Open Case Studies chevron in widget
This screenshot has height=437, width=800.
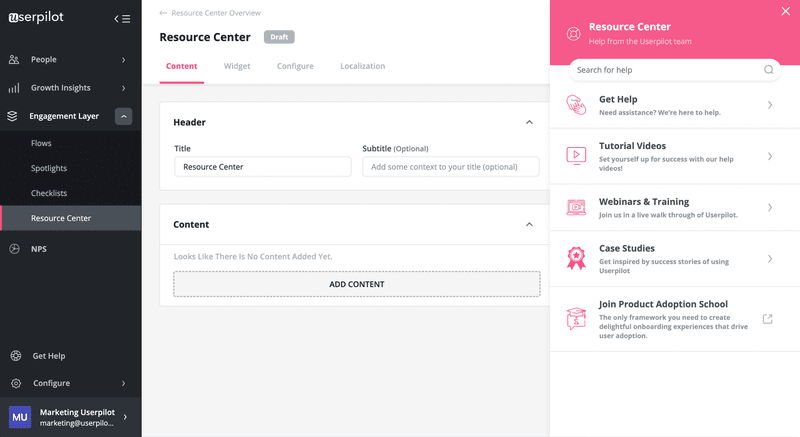tap(770, 259)
